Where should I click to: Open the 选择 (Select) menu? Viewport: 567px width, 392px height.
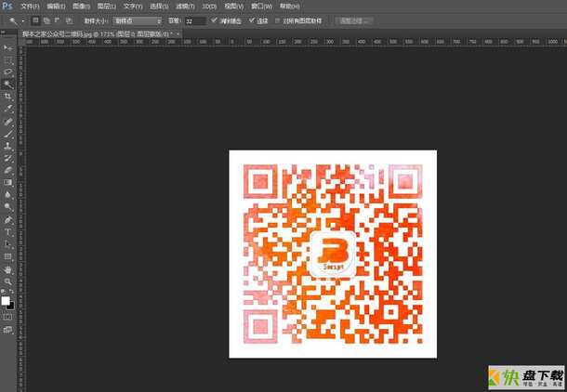[x=159, y=7]
